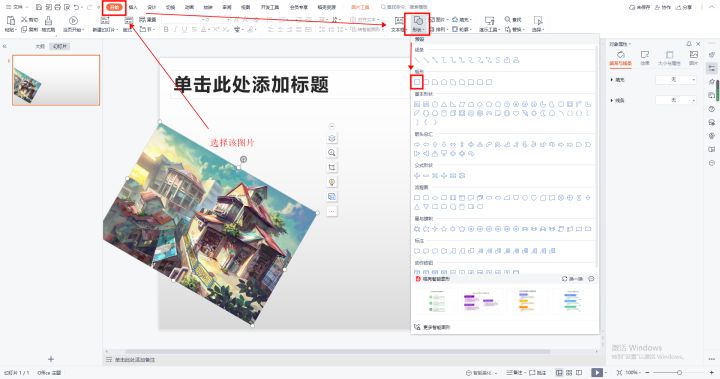The width and height of the screenshot is (720, 379).
Task: Start slideshow from current slide
Action: (73, 23)
